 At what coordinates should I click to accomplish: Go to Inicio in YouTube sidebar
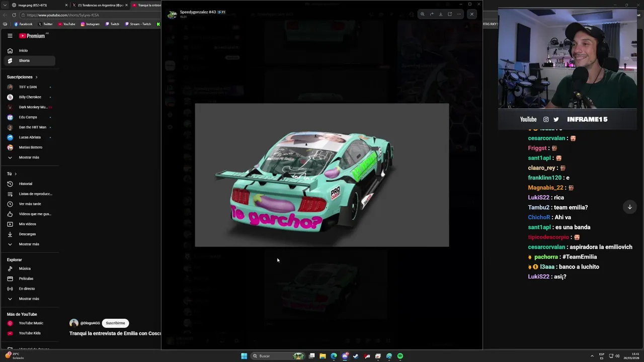(29, 51)
